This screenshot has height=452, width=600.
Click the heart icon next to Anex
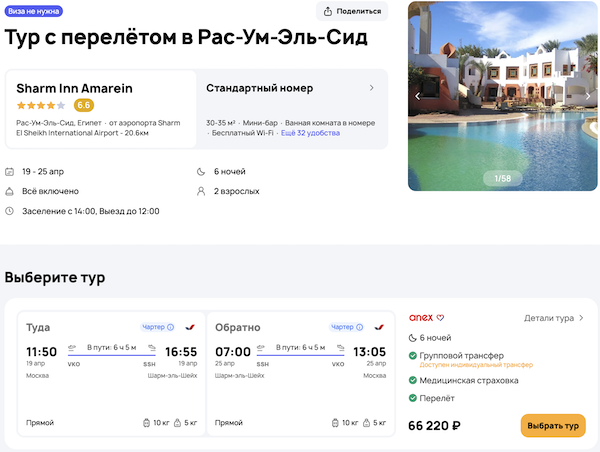pos(440,318)
